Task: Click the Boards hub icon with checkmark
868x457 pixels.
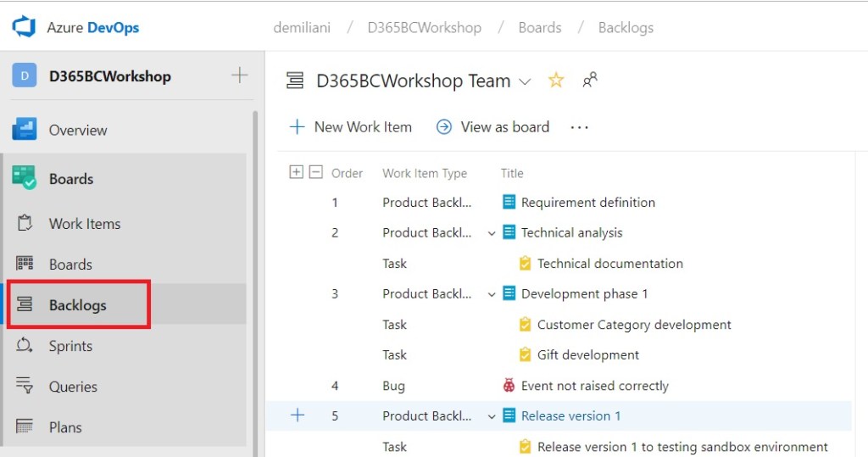Action: [25, 178]
